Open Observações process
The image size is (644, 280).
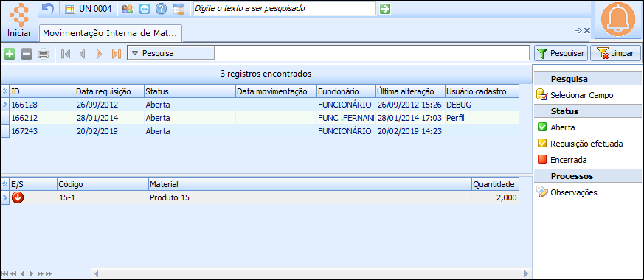coord(567,192)
